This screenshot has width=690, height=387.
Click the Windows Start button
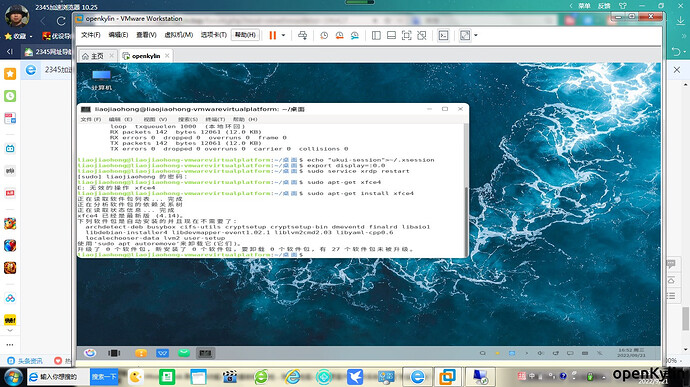pos(13,377)
